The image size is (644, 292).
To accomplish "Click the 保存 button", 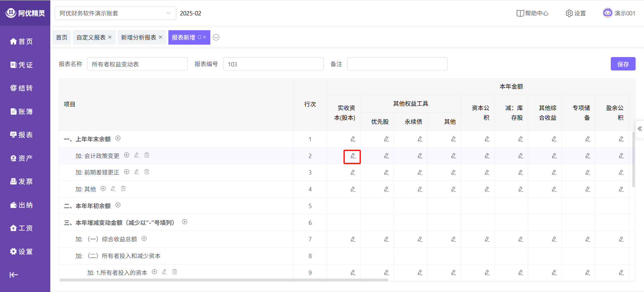I will coord(623,64).
